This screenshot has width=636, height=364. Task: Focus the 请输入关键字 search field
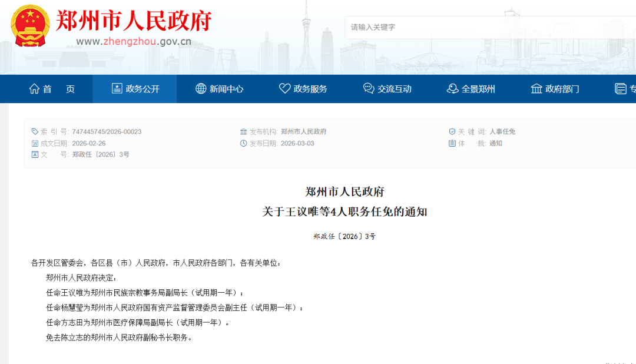coord(471,27)
